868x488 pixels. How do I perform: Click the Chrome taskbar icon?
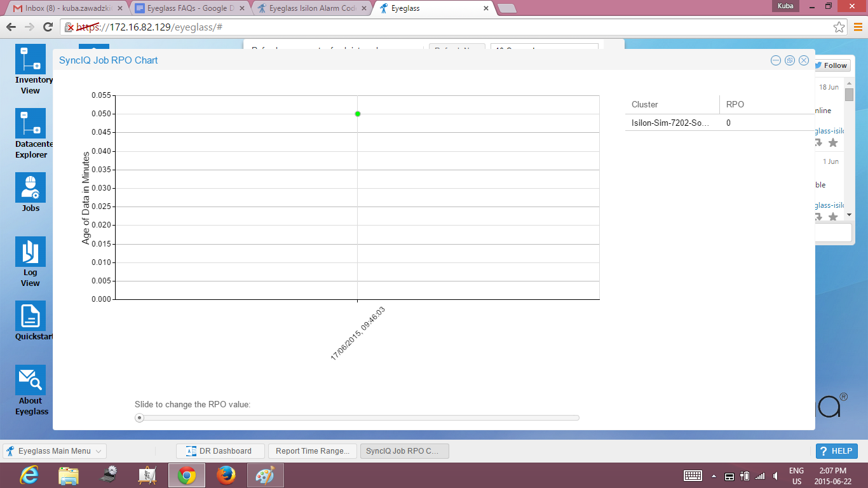[x=186, y=475]
